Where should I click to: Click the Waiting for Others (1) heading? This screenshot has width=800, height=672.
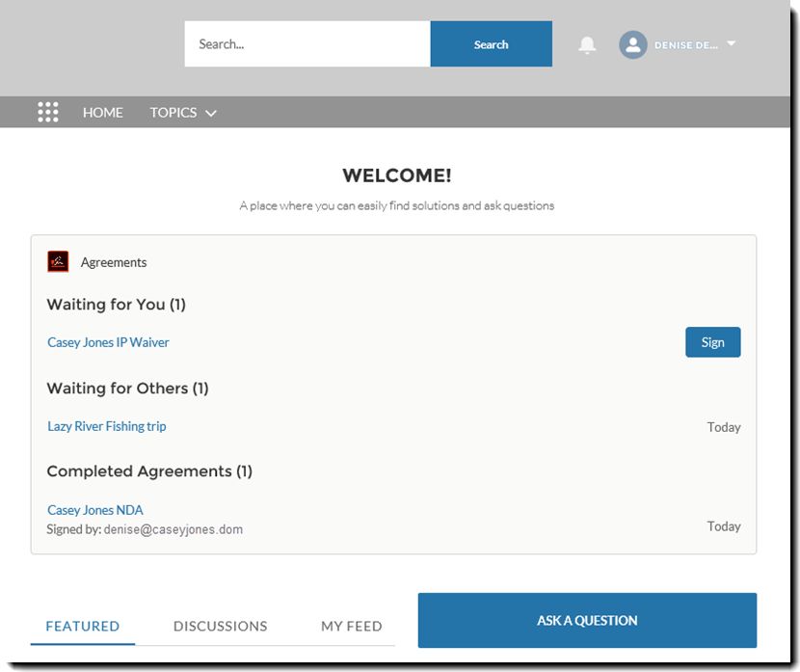[127, 389]
